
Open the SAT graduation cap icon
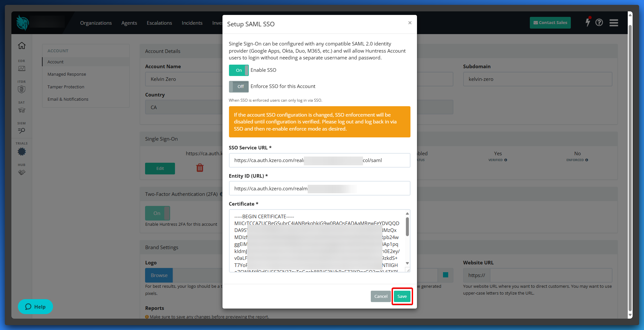pyautogui.click(x=22, y=110)
